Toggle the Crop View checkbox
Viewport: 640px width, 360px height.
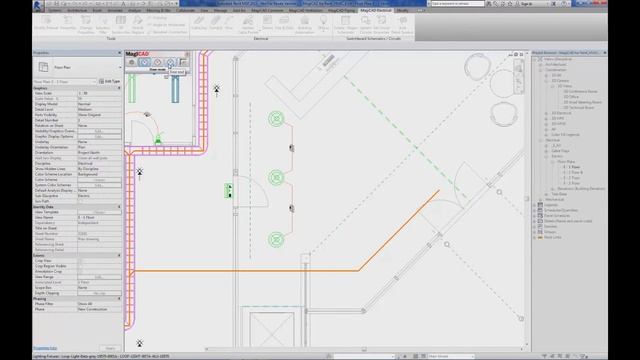(x=80, y=260)
